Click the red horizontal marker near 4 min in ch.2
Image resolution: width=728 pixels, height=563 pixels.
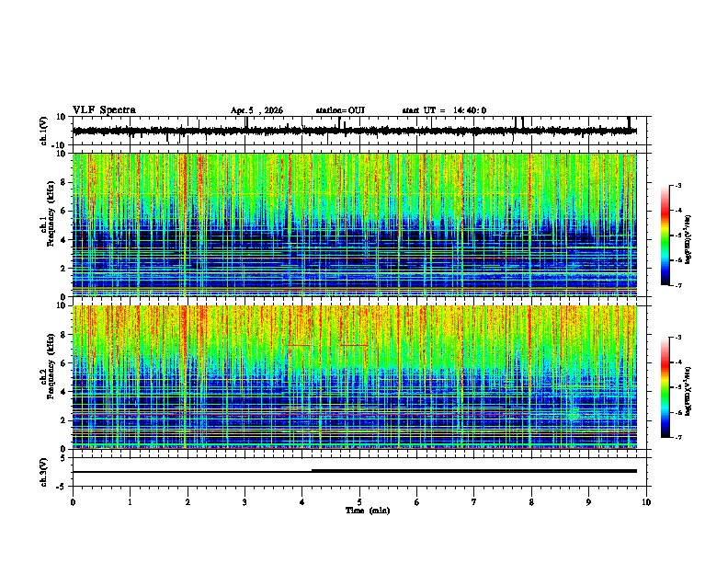[x=301, y=345]
